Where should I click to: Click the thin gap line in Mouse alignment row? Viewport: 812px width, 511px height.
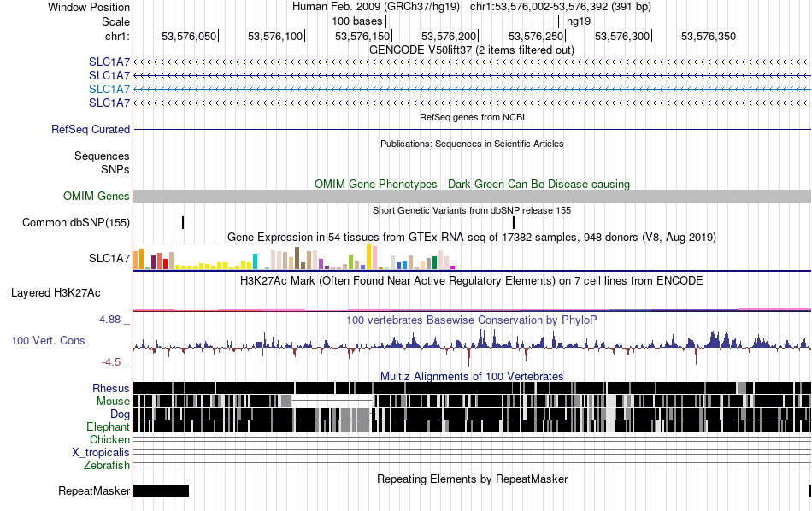[x=332, y=400]
